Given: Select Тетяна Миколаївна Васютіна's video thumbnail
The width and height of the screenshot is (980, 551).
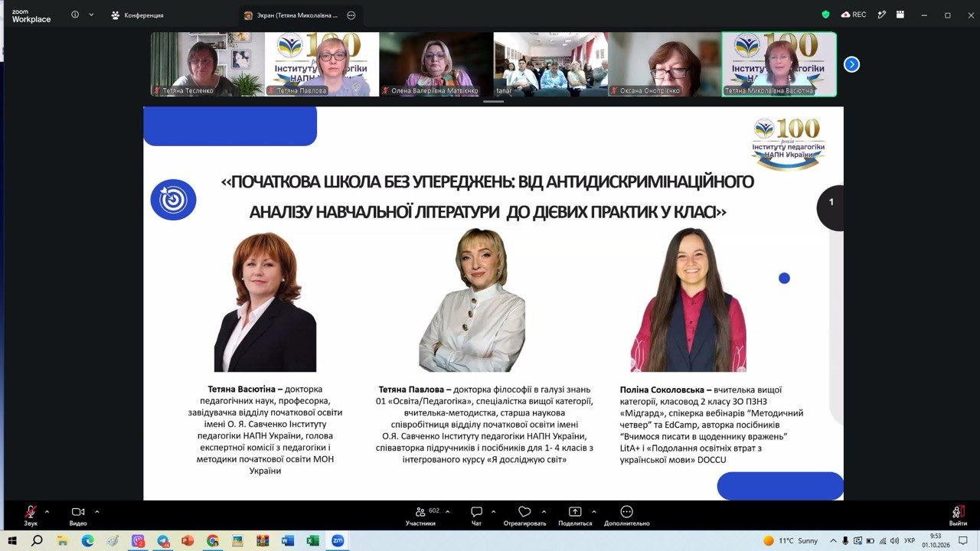Looking at the screenshot, I should [779, 64].
